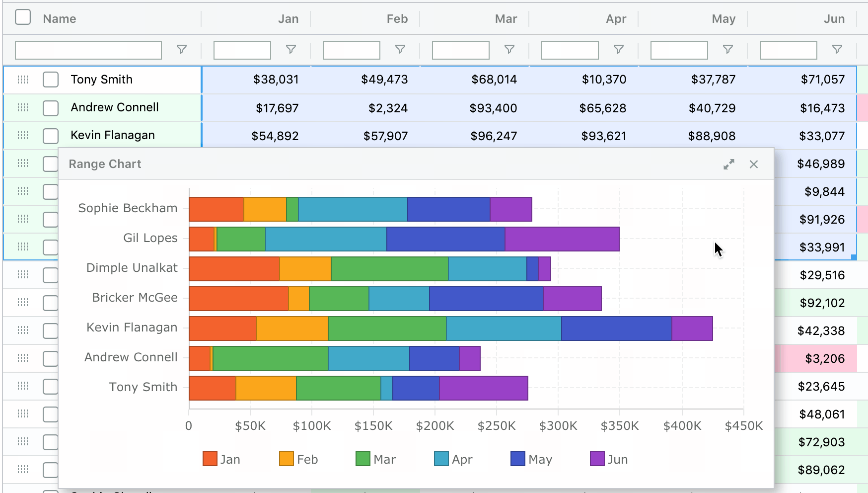
Task: Open the Feb column filter icon
Action: tap(400, 49)
